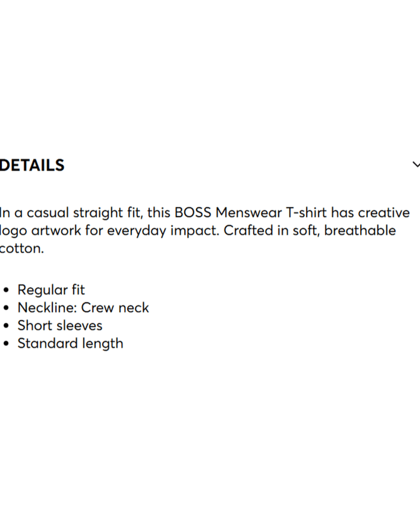This screenshot has height=510, width=420.
Task: Click the bullet point before "Regular fit"
Action: point(7,290)
